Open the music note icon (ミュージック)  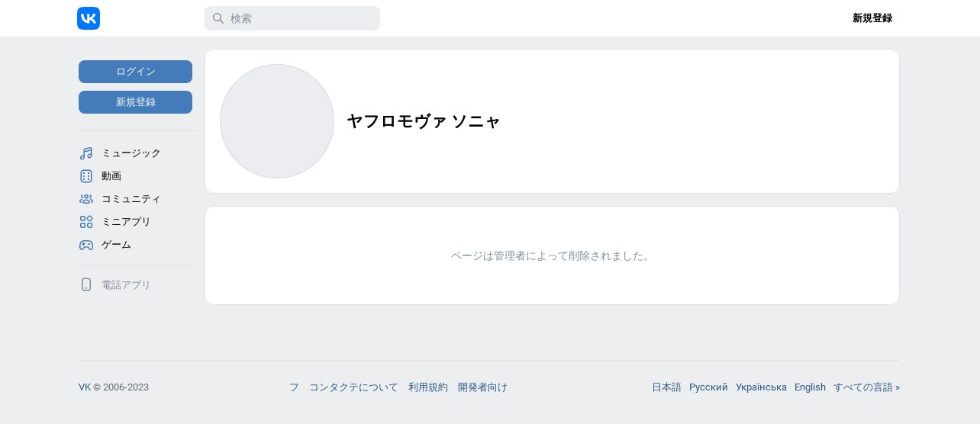[x=86, y=153]
